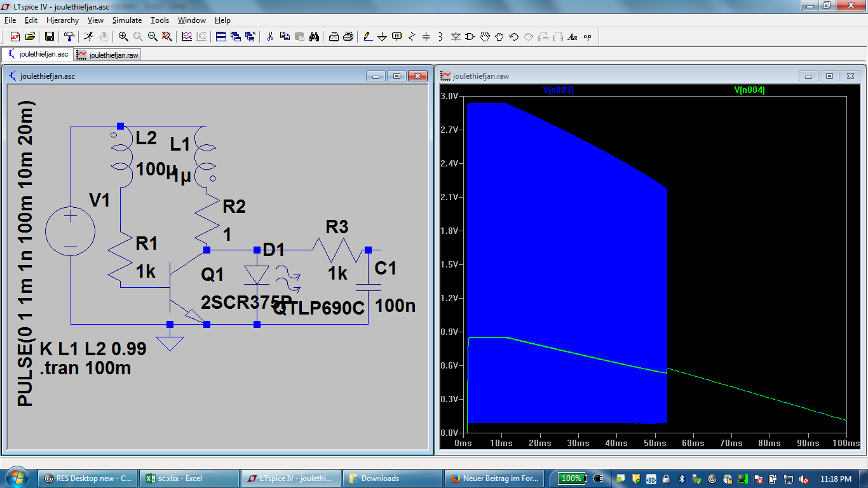This screenshot has width=868, height=488.
Task: Open the Tools menu
Action: (159, 20)
